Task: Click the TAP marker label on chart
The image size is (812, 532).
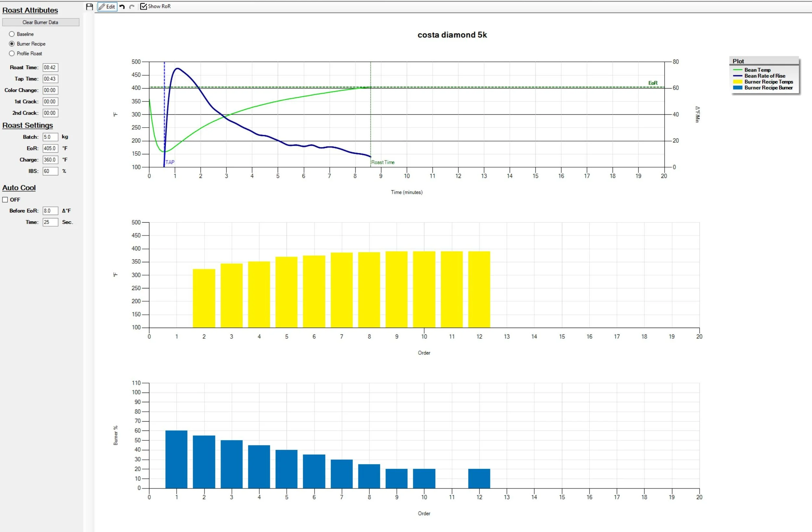Action: point(170,162)
